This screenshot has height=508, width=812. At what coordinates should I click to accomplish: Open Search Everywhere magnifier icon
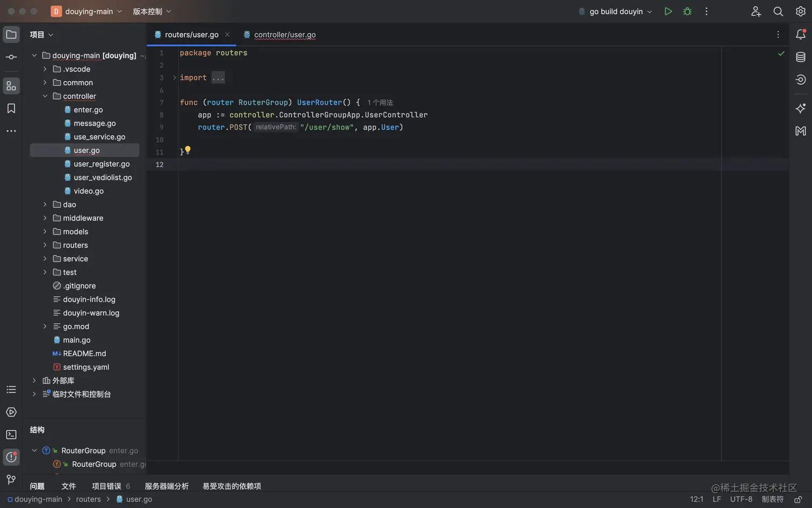[x=778, y=11]
